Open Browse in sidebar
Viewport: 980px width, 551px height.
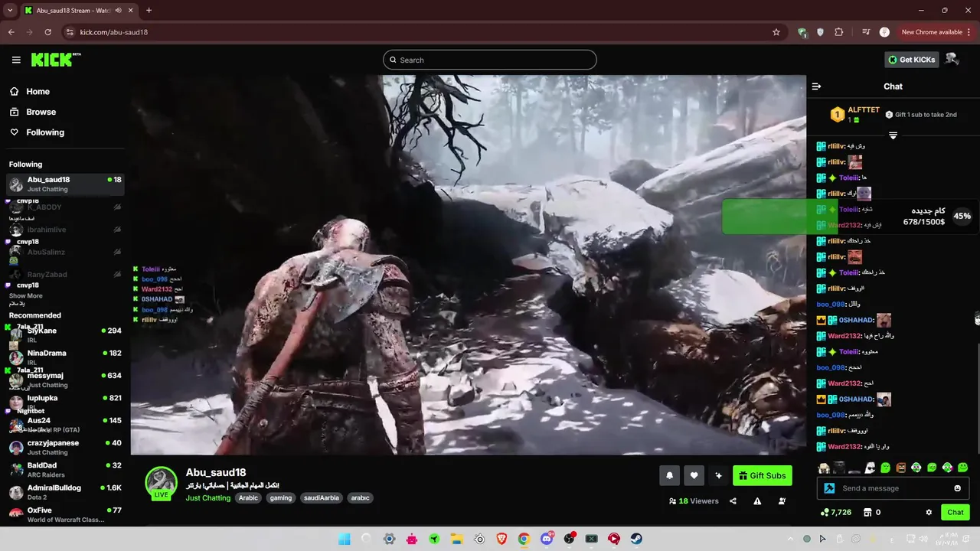[41, 112]
